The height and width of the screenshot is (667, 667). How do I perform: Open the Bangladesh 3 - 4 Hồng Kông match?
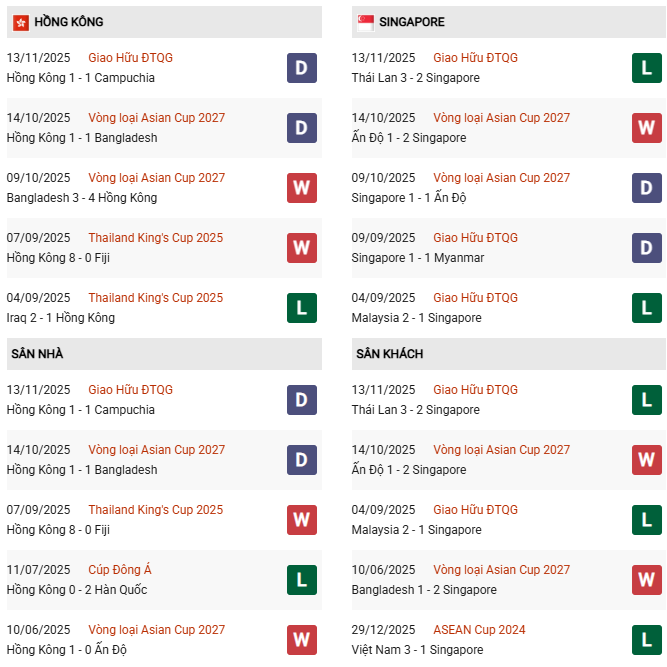pos(81,198)
